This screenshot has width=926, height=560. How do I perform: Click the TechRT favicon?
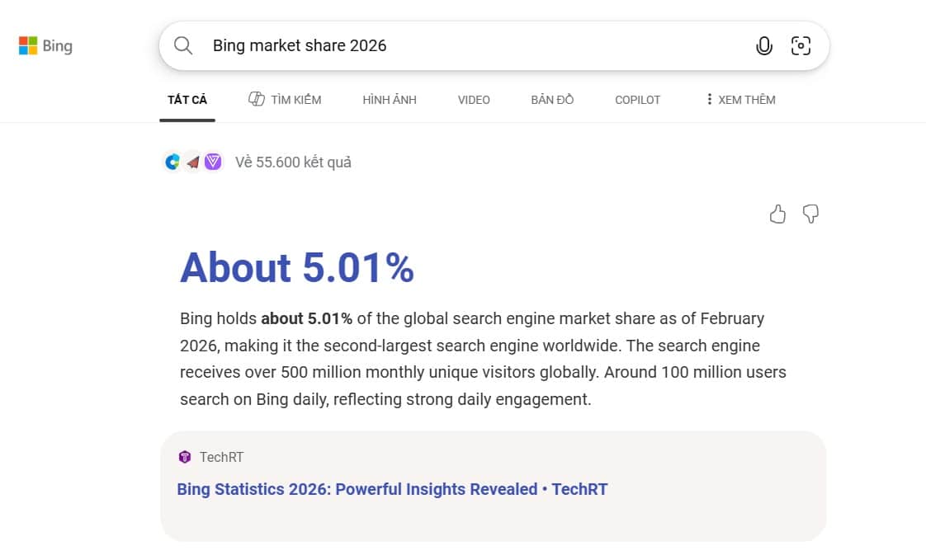tap(185, 458)
